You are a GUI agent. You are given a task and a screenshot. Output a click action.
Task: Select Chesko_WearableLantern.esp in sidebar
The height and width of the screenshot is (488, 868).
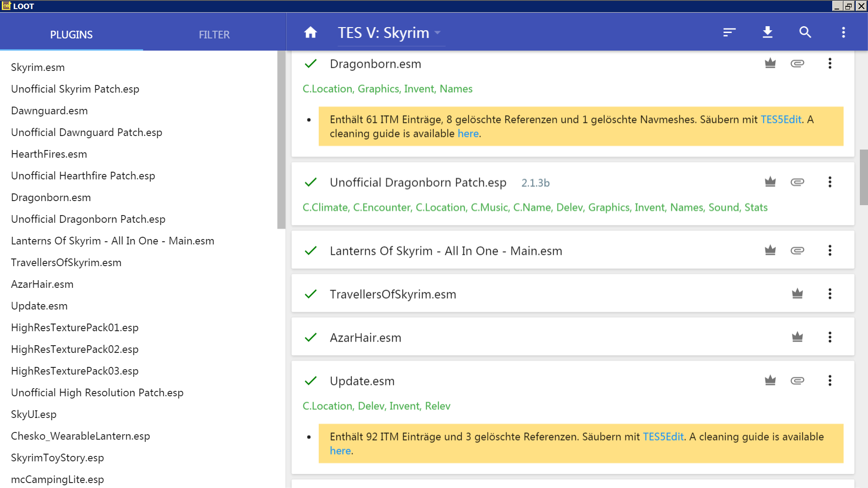(x=80, y=436)
